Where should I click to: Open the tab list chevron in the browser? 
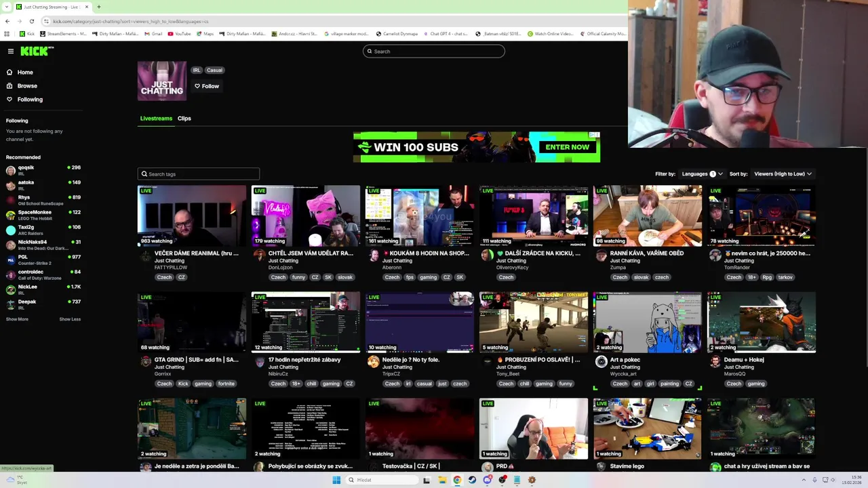click(x=7, y=7)
